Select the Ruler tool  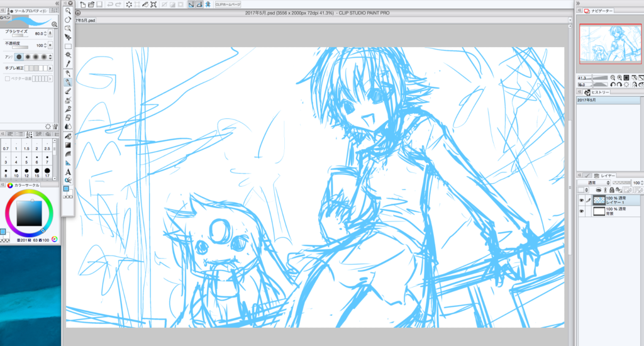pos(68,163)
